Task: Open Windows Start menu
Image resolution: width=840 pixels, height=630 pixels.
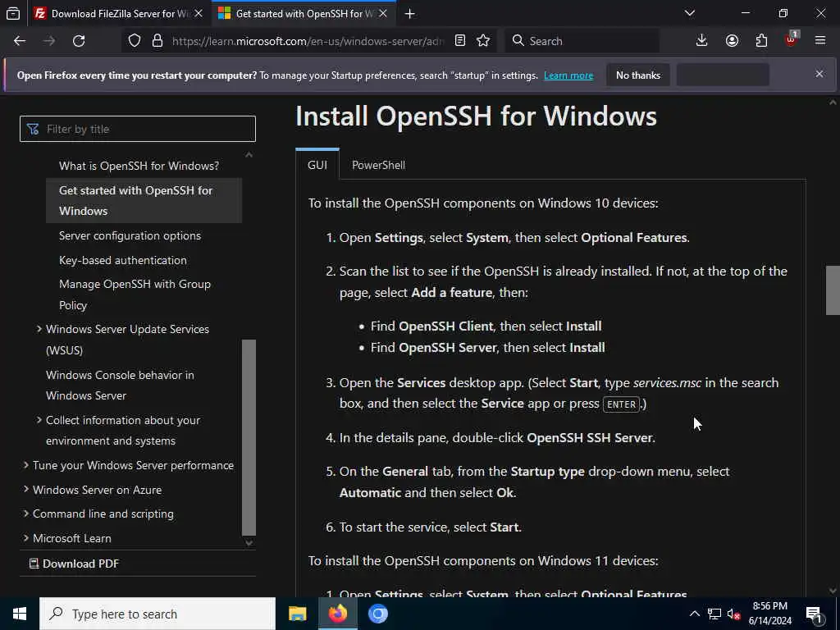Action: coord(20,614)
